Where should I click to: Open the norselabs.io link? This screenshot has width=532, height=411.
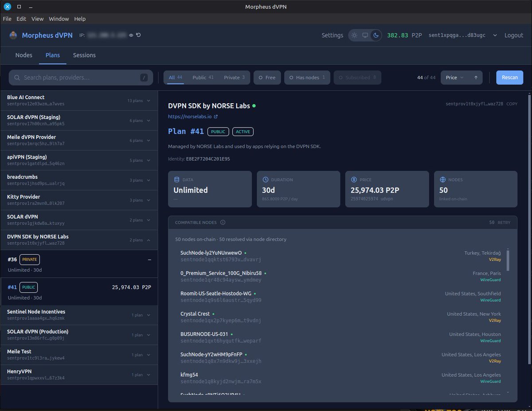190,117
